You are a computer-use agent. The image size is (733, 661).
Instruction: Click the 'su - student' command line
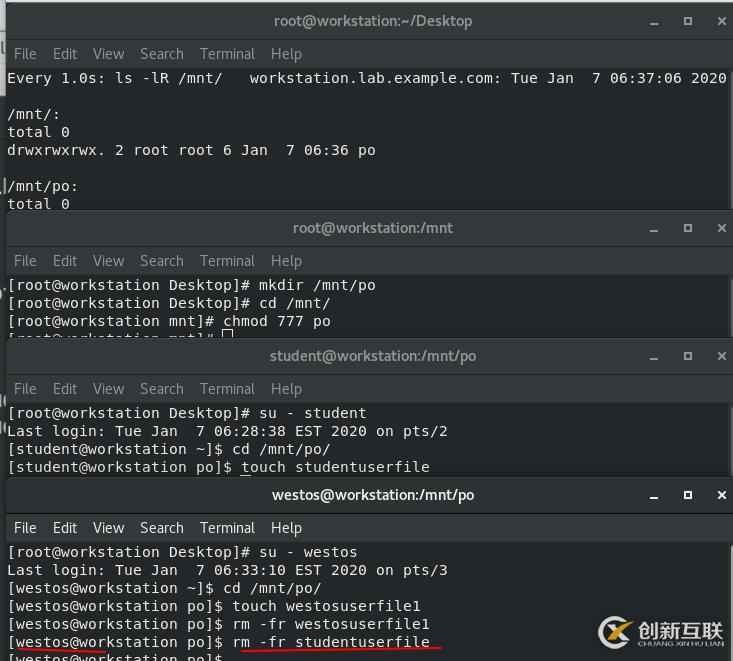(x=187, y=413)
